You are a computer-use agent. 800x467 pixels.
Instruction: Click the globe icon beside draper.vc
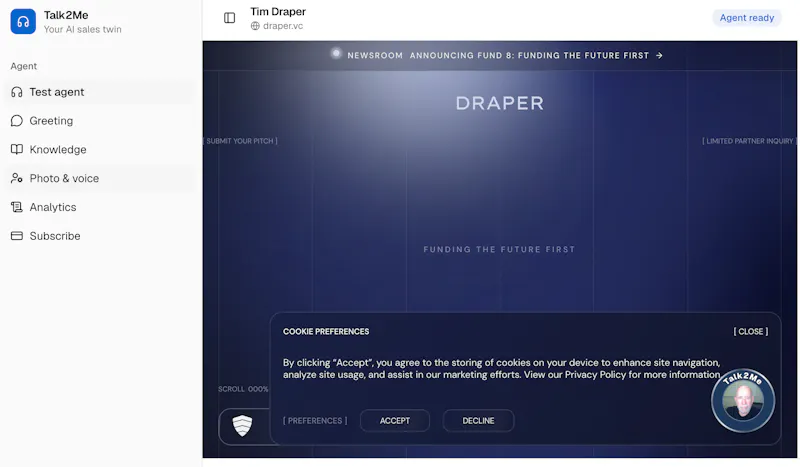[x=255, y=26]
